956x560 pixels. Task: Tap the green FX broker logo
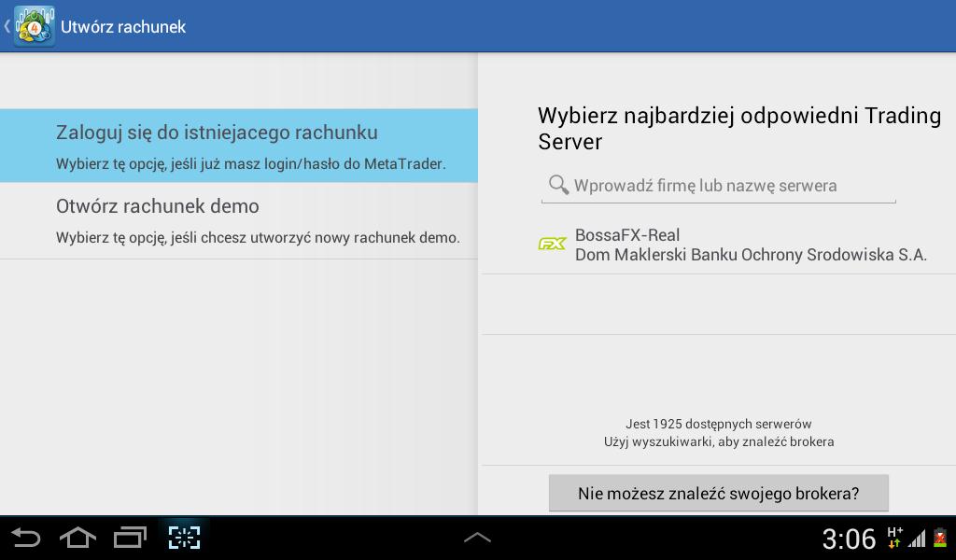pos(553,245)
